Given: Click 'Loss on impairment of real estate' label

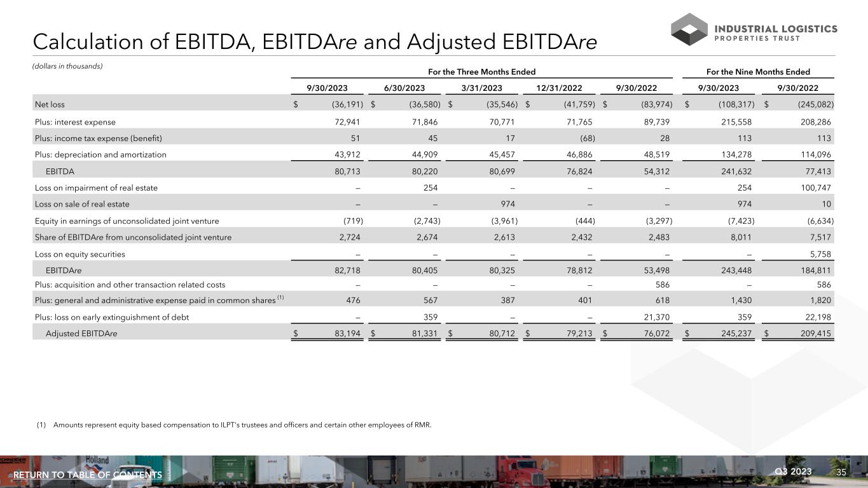Looking at the screenshot, I should [96, 187].
